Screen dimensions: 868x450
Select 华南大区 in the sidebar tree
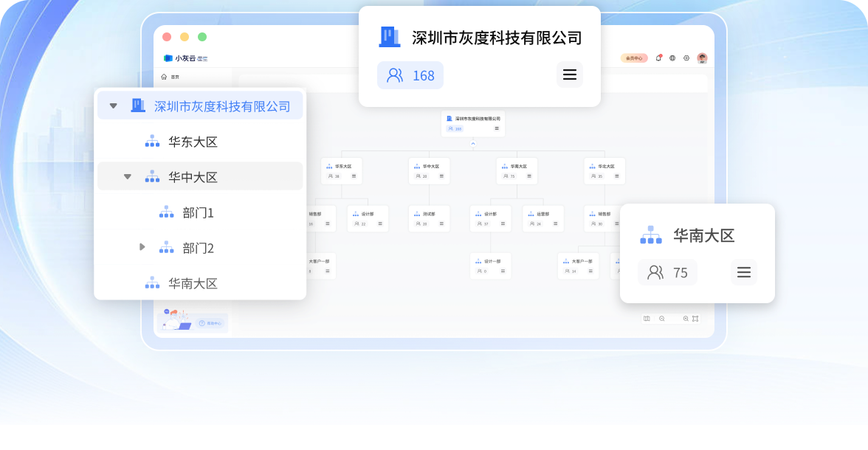click(x=193, y=283)
